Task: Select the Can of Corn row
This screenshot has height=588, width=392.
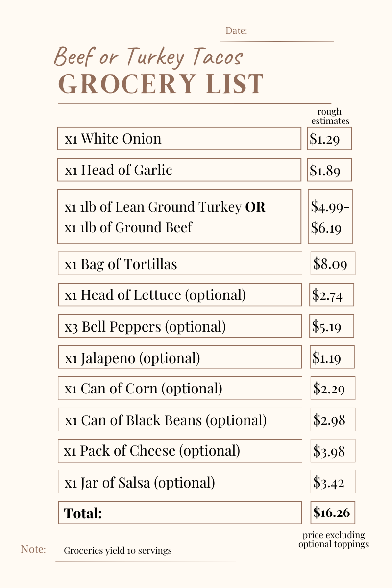Action: [x=180, y=389]
